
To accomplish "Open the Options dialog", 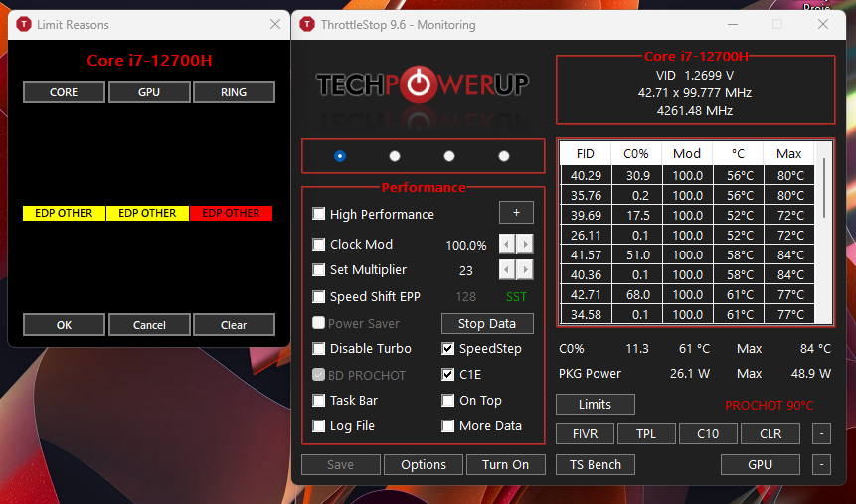I will (x=424, y=464).
